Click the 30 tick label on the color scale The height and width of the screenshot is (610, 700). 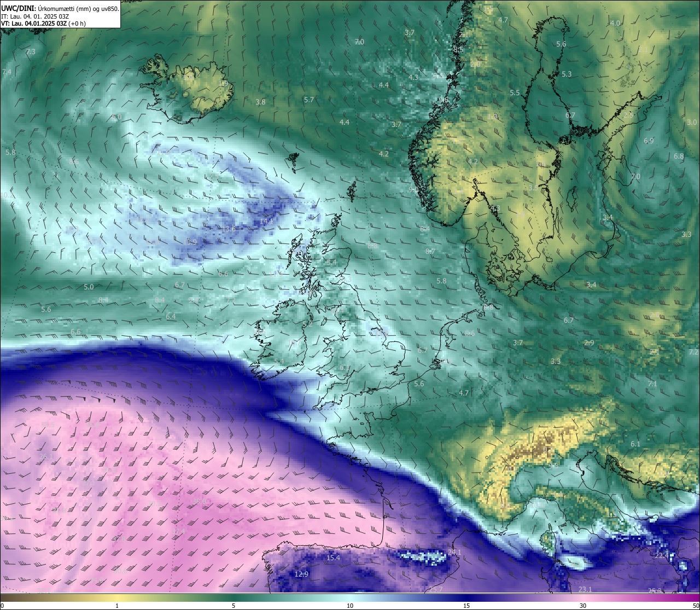click(583, 606)
